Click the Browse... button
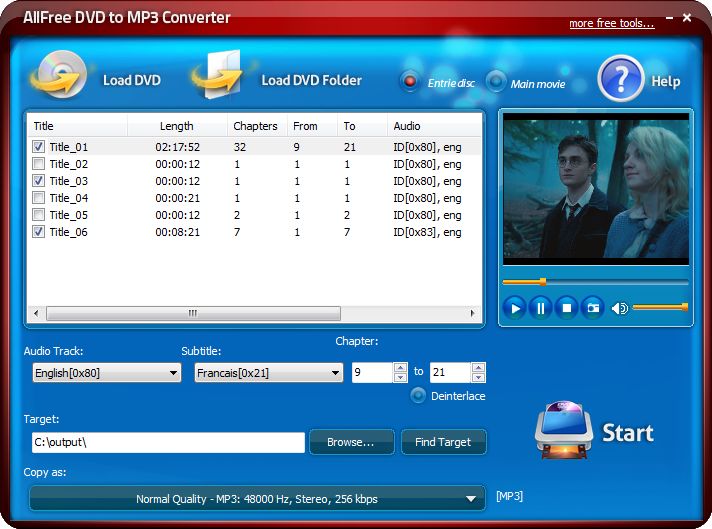 point(351,442)
